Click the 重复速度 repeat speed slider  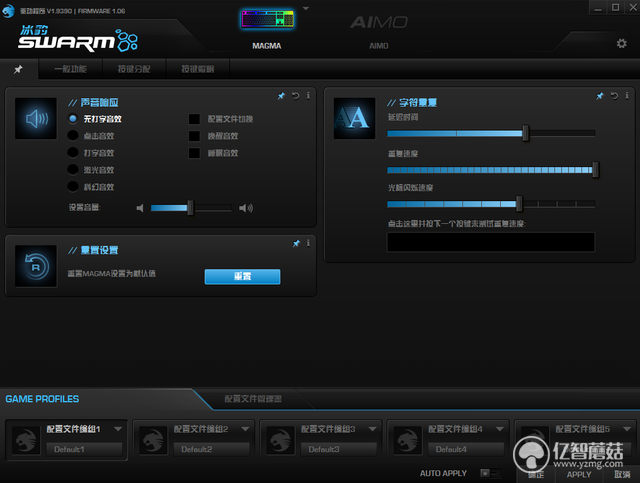491,170
